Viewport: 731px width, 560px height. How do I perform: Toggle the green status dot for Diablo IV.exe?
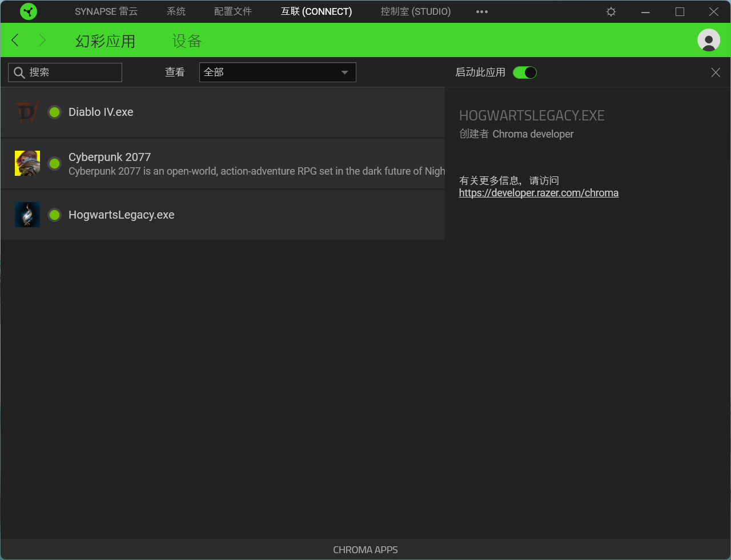54,112
